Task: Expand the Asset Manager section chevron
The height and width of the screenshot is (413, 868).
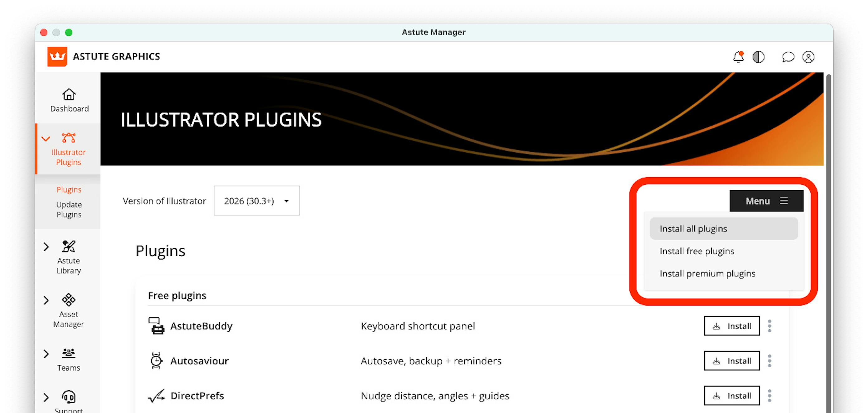Action: (x=46, y=300)
